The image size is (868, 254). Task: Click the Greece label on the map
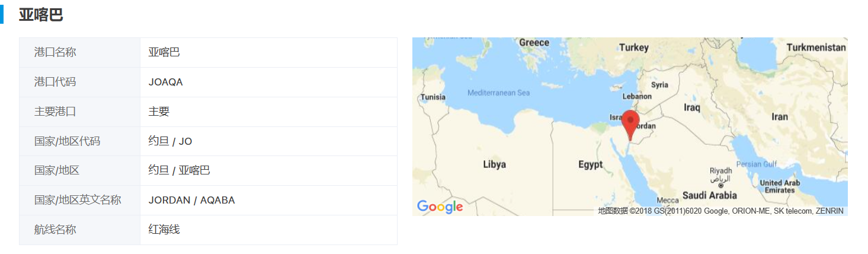pyautogui.click(x=534, y=43)
